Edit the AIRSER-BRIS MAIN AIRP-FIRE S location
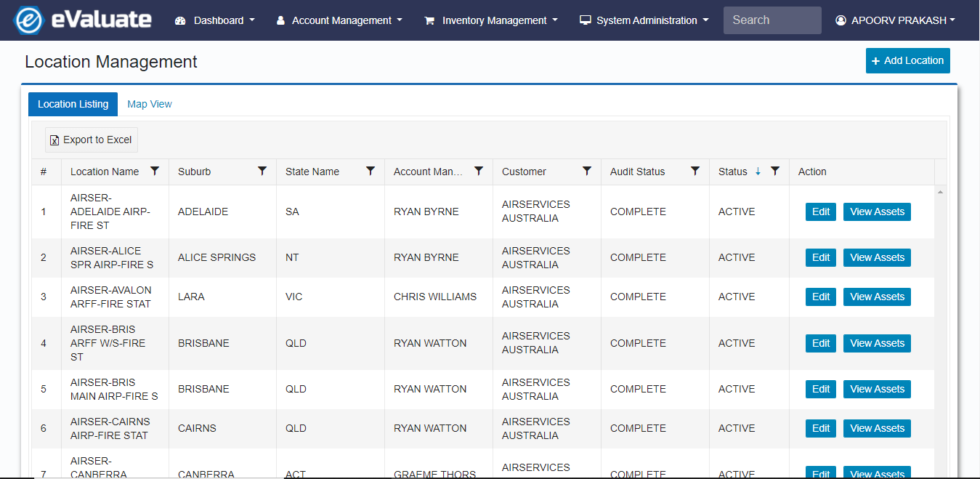980x479 pixels. (x=821, y=389)
